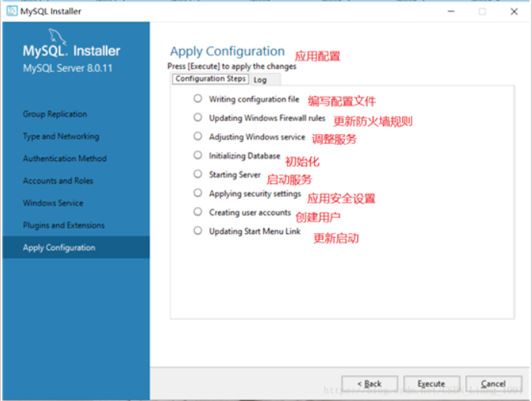532x401 pixels.
Task: Open the Log tab
Action: coord(266,80)
